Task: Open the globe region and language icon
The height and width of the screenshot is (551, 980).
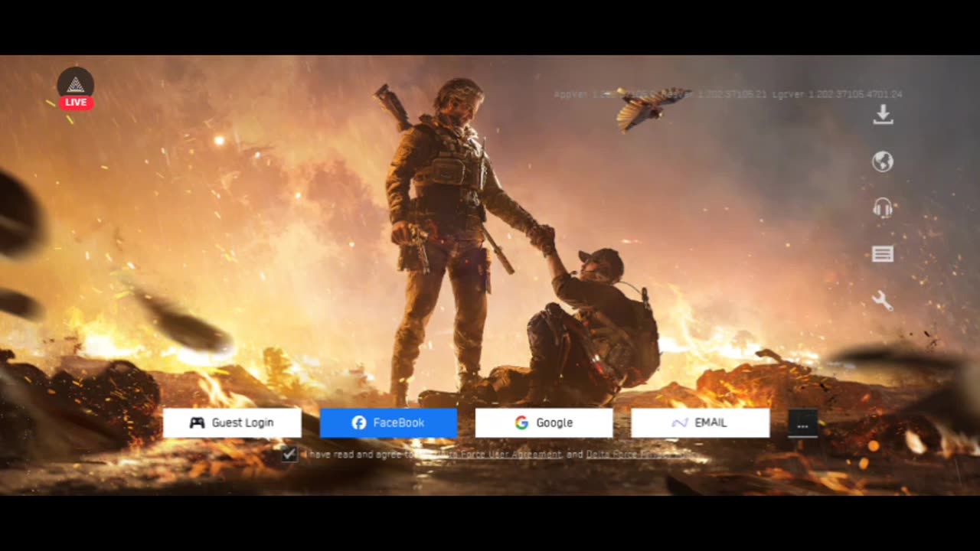Action: coord(883,161)
